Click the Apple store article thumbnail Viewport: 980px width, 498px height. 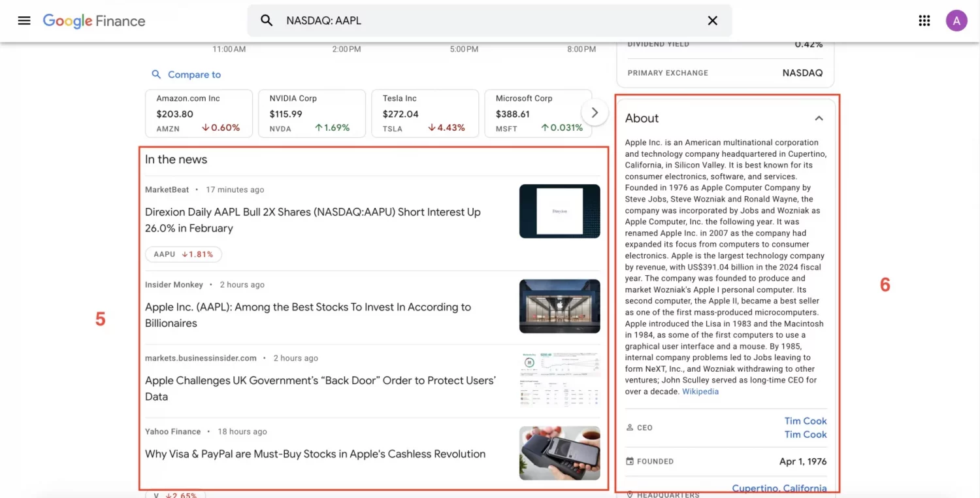[559, 307]
